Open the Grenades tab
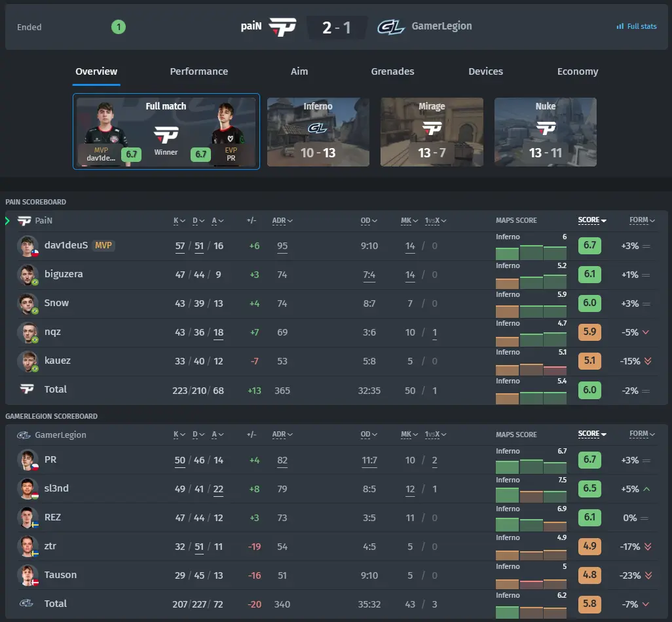Image resolution: width=672 pixels, height=622 pixels. click(392, 71)
